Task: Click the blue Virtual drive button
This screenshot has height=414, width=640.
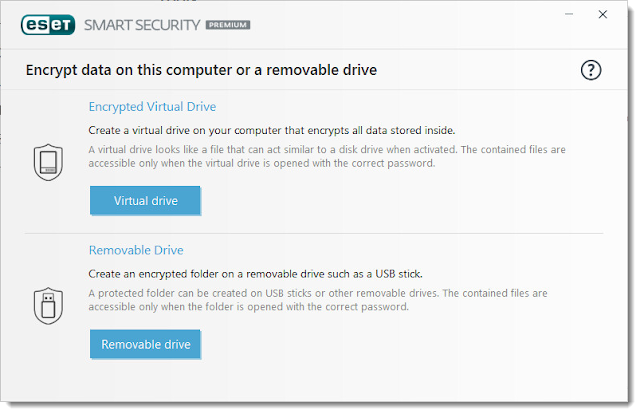Action: 145,200
